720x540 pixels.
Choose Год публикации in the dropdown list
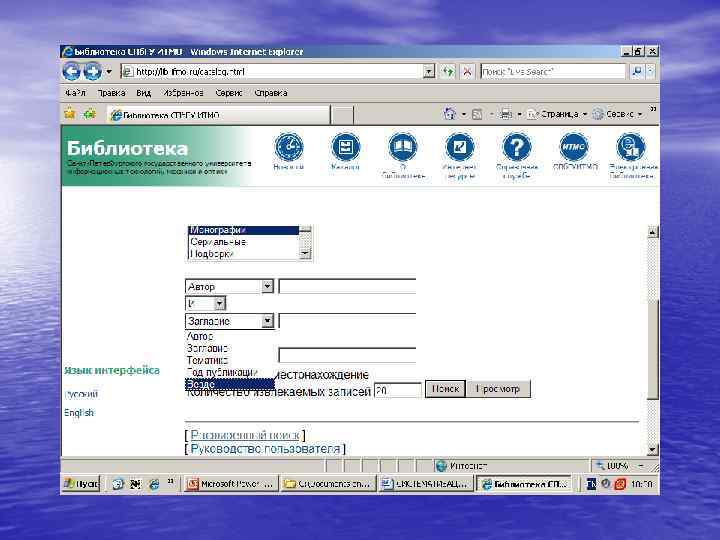(x=230, y=372)
